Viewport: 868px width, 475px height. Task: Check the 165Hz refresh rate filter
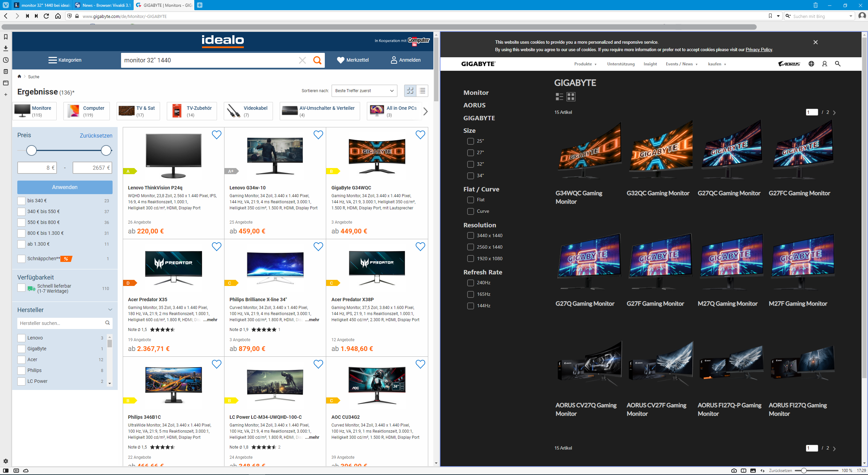point(470,294)
